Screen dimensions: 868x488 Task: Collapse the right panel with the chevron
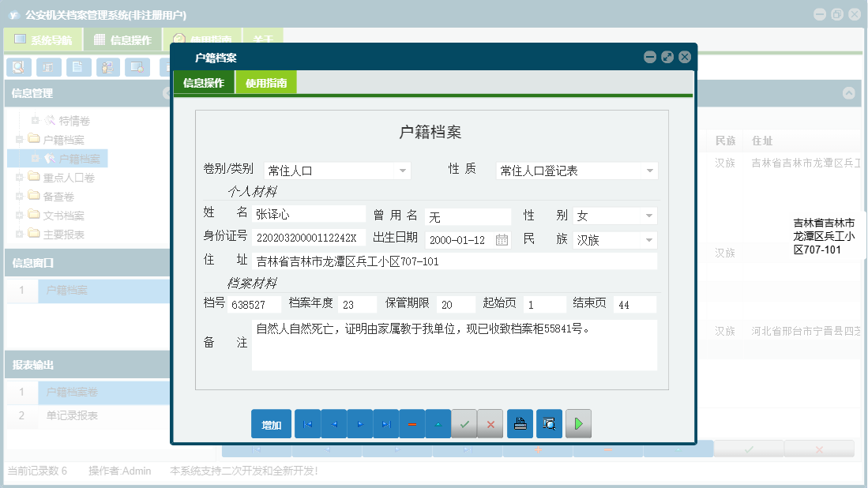850,92
